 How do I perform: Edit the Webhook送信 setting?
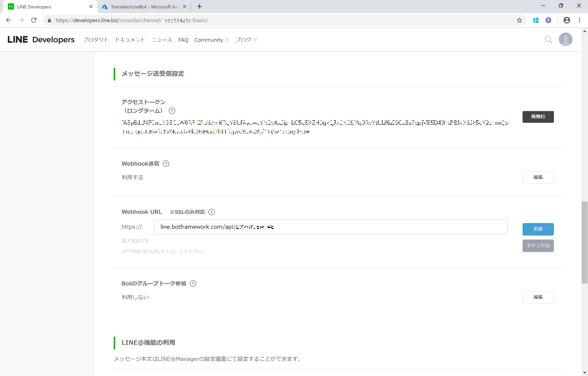(538, 177)
